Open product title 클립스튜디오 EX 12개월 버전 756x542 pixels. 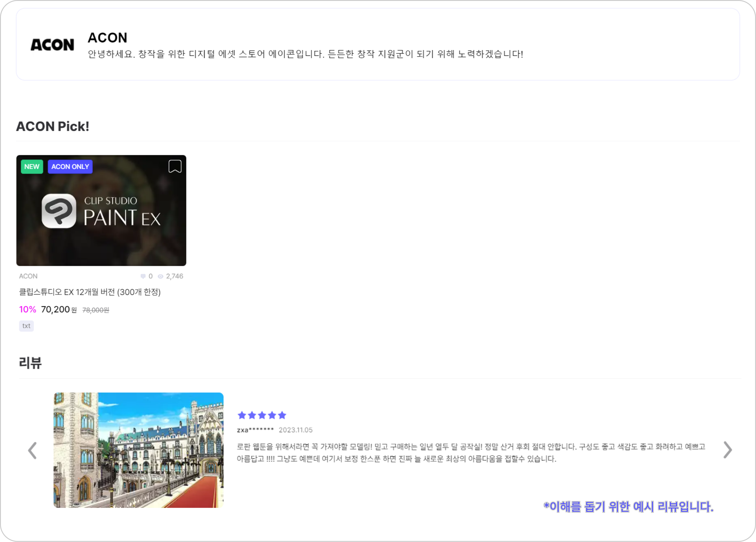pyautogui.click(x=90, y=292)
